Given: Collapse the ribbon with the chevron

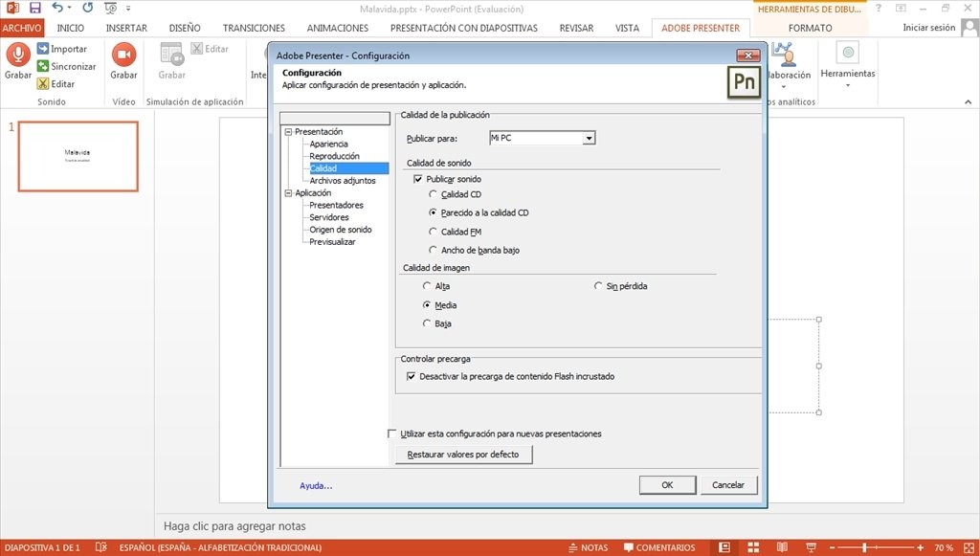Looking at the screenshot, I should pos(969,101).
